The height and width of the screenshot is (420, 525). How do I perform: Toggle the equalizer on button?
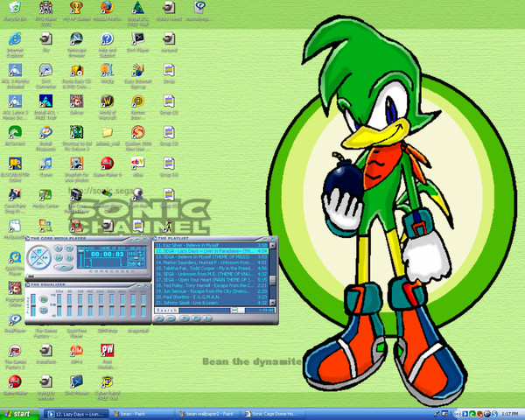(x=43, y=299)
